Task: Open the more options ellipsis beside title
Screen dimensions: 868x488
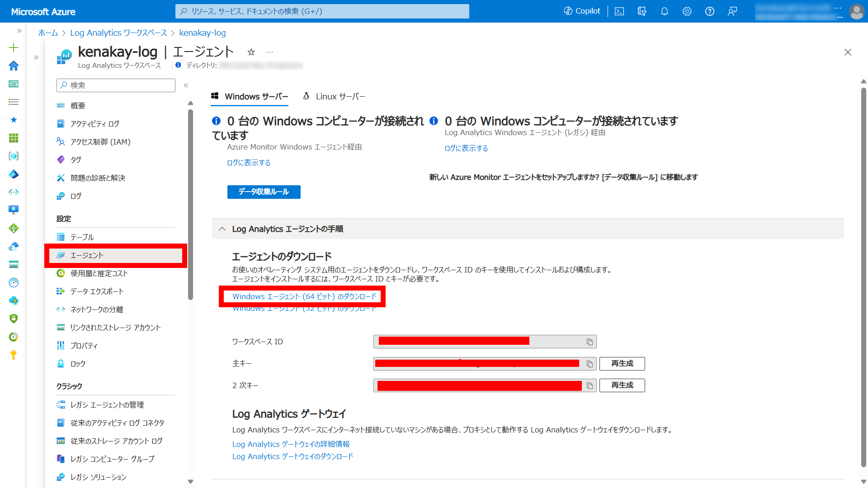Action: [269, 52]
